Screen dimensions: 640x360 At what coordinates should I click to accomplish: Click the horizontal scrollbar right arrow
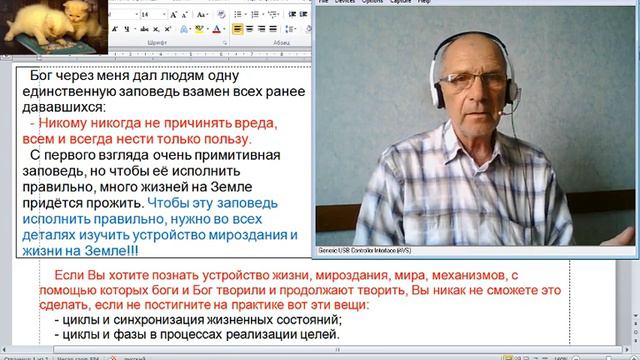tap(627, 349)
